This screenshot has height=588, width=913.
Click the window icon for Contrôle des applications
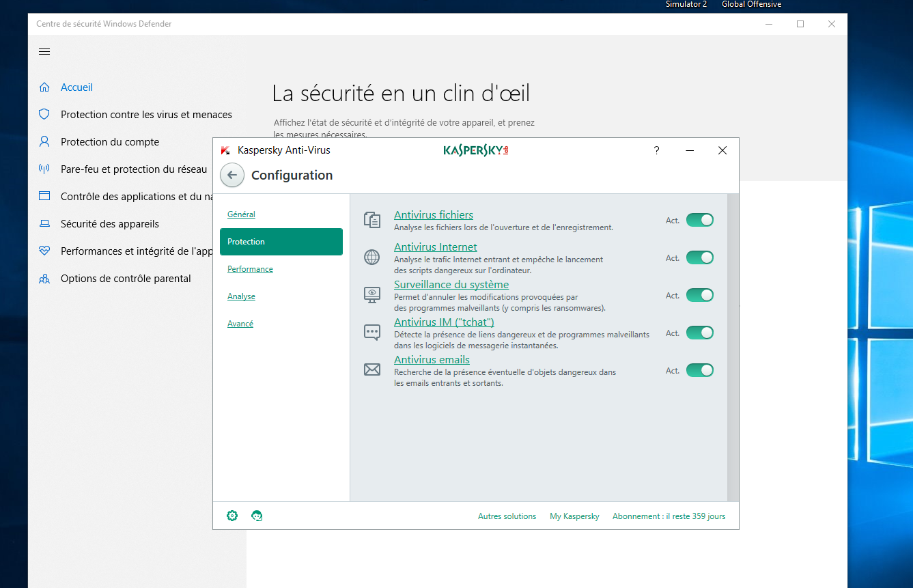pyautogui.click(x=44, y=197)
